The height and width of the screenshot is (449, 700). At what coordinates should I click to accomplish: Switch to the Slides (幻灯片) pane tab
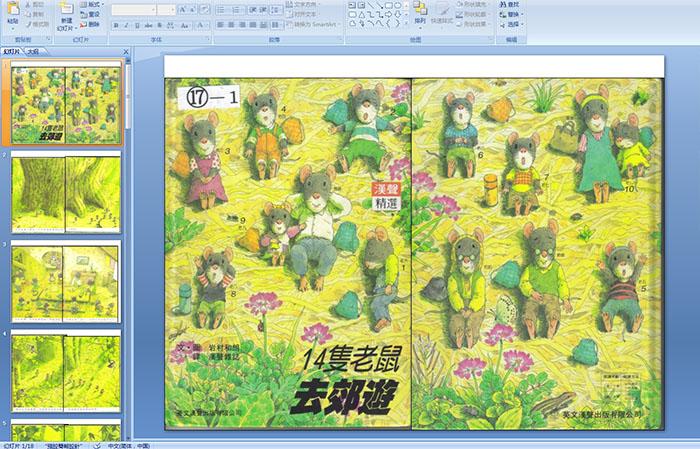12,52
